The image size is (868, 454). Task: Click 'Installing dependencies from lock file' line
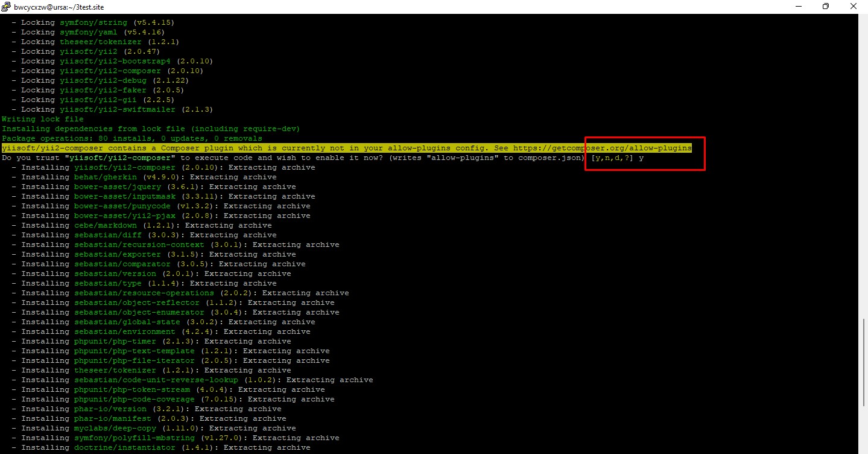(151, 129)
